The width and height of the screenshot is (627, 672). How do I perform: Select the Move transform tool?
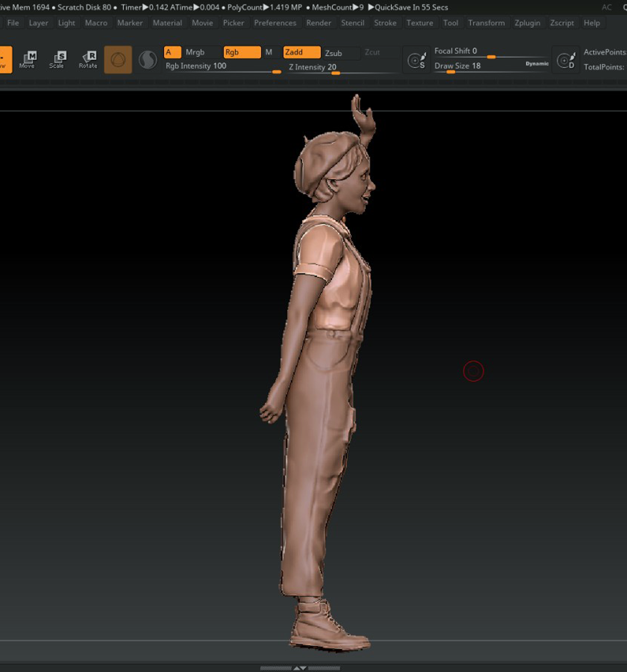point(28,59)
